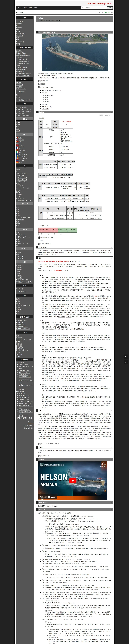The height and width of the screenshot is (644, 129).
Task: Click the Top breadcrumb link
Action: (x=17, y=12)
